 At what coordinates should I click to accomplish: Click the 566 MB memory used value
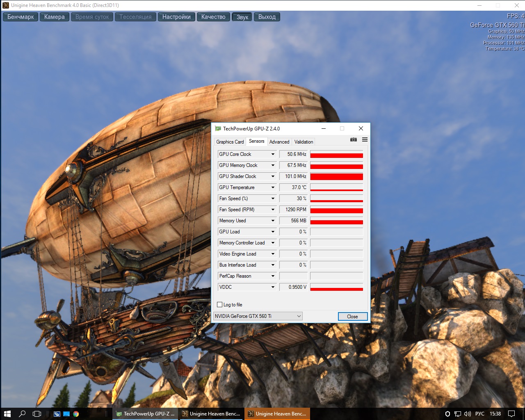(x=293, y=221)
